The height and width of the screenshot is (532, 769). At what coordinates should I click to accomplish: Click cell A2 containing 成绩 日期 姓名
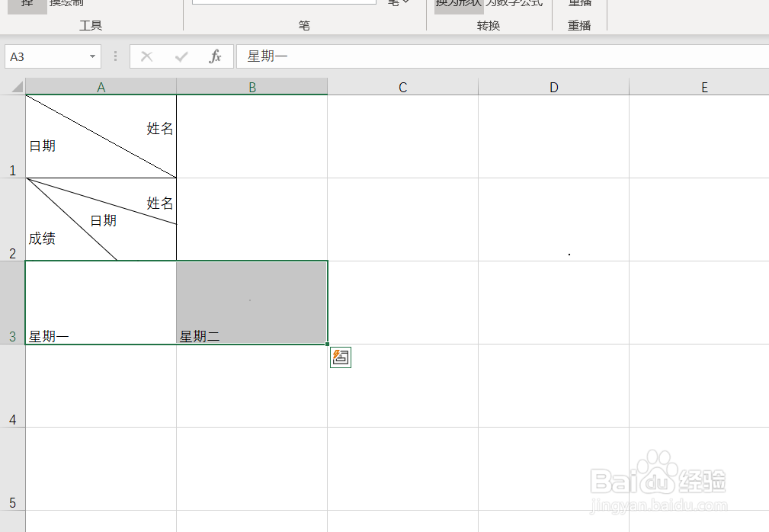tap(101, 220)
